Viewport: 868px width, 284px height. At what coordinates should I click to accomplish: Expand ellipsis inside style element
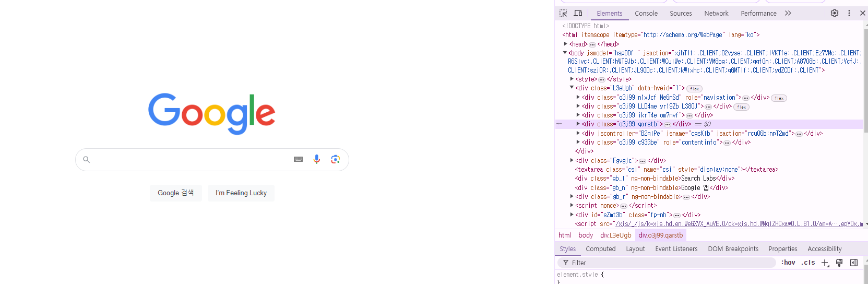pyautogui.click(x=602, y=80)
